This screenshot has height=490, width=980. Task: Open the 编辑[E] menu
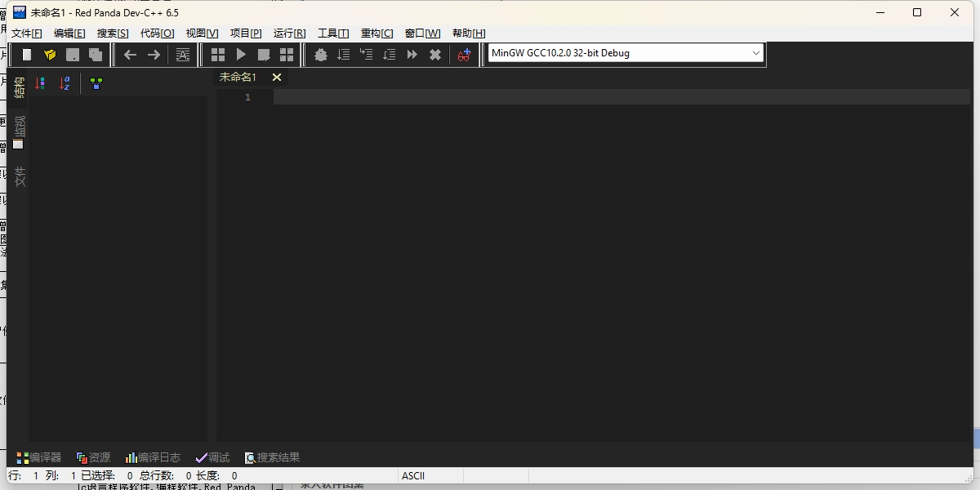click(69, 33)
